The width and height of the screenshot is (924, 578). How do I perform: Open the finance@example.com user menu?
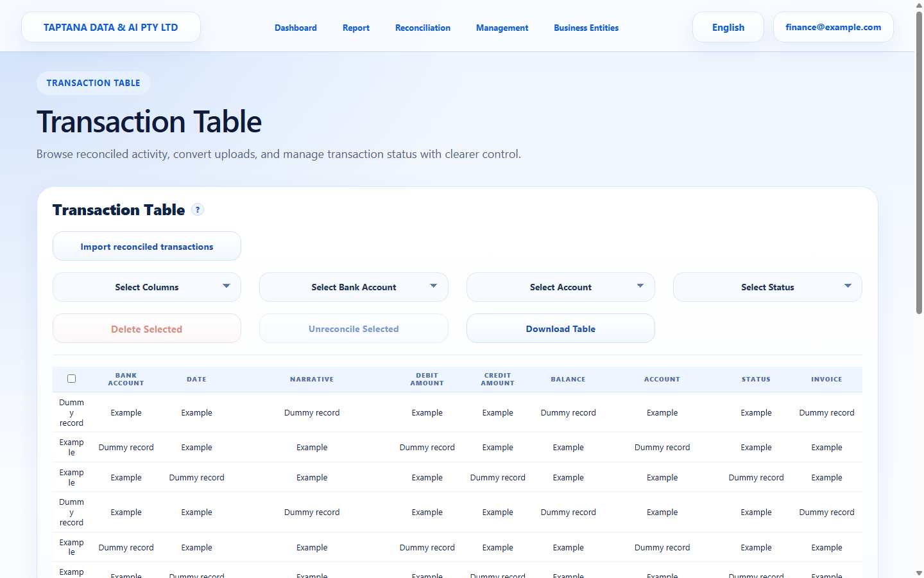point(834,27)
